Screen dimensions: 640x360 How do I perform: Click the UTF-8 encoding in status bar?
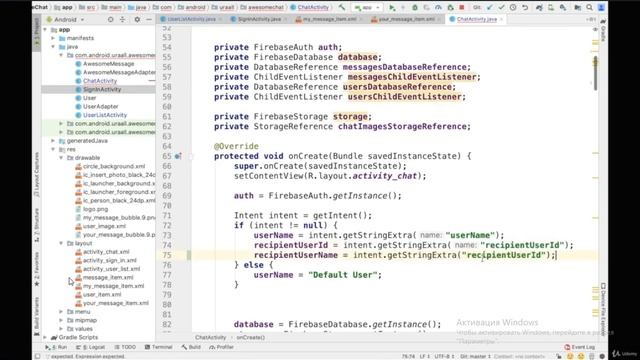444,357
